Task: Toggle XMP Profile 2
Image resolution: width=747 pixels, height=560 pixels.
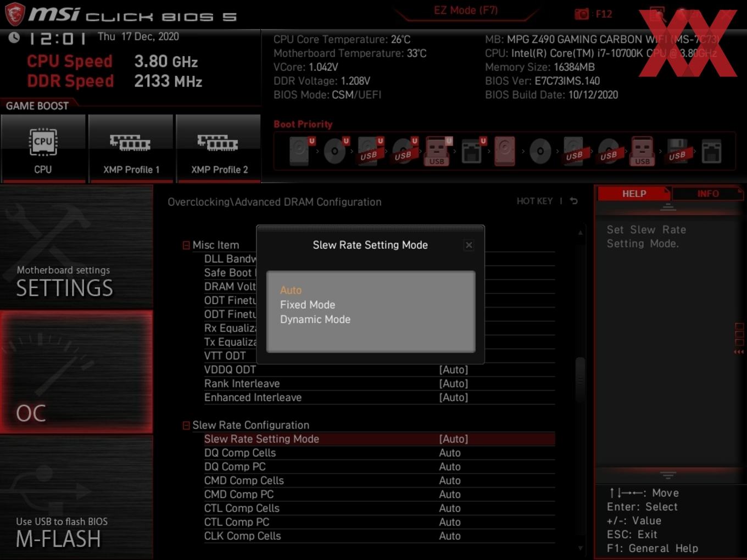Action: point(219,148)
